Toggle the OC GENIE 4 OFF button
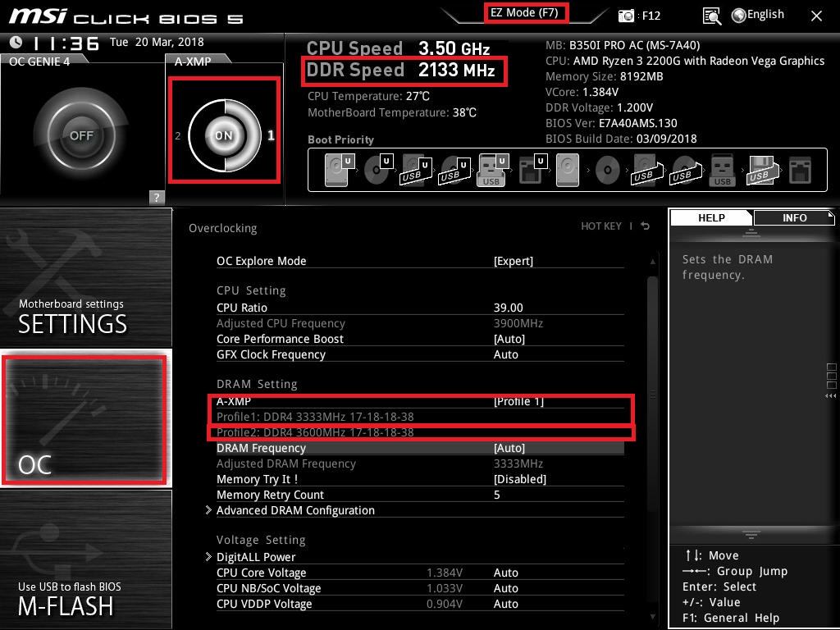This screenshot has height=630, width=840. (81, 135)
